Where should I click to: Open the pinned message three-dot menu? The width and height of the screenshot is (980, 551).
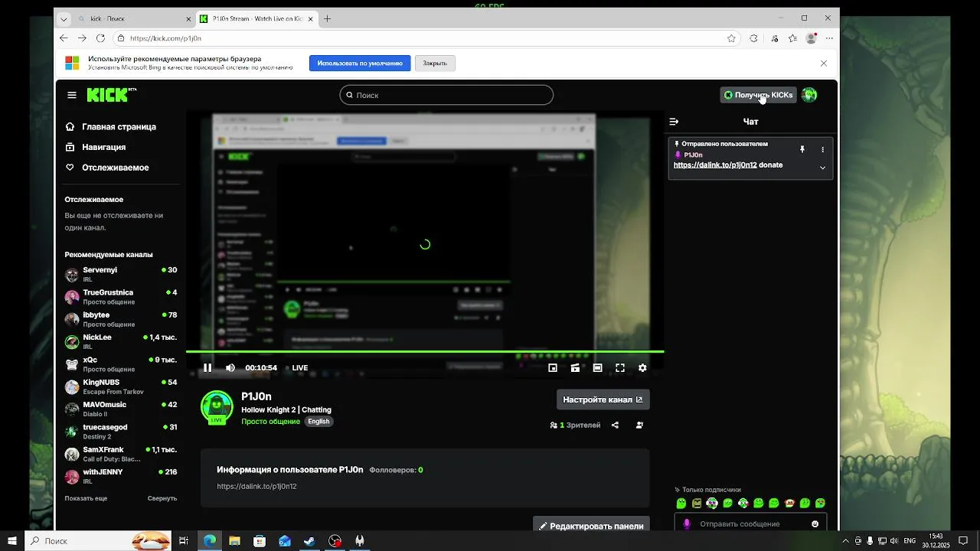(x=823, y=150)
